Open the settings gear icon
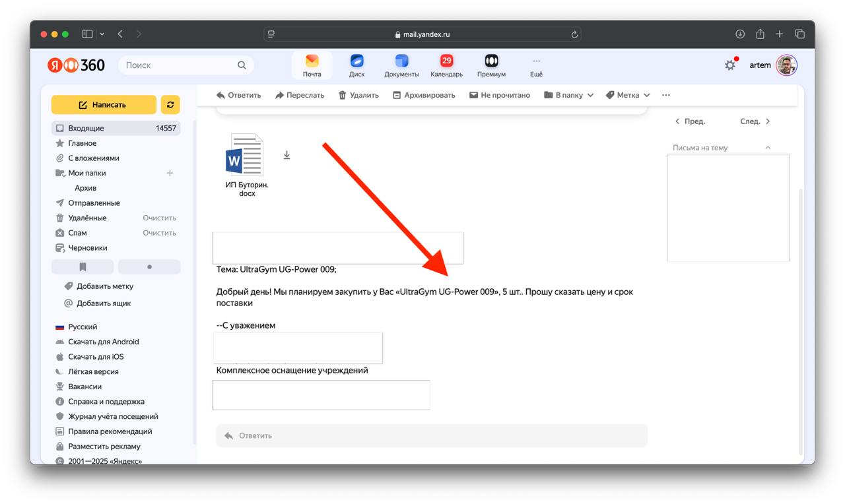845x504 pixels. pos(729,65)
